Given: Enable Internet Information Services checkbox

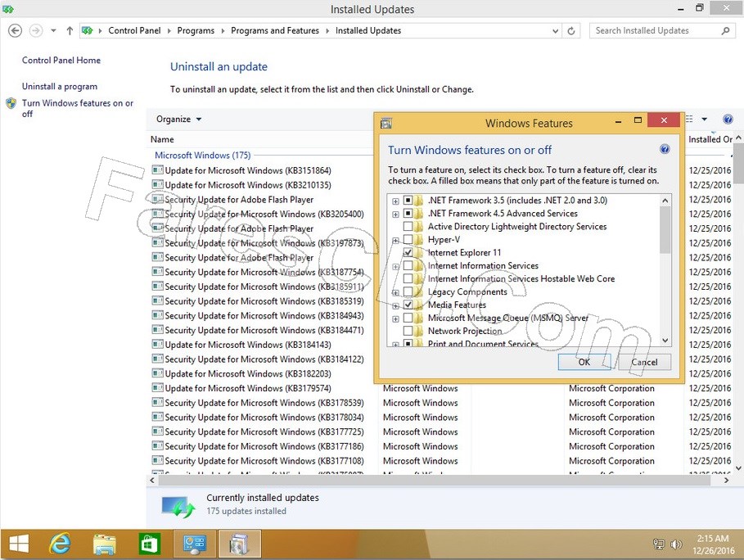Looking at the screenshot, I should coord(408,266).
